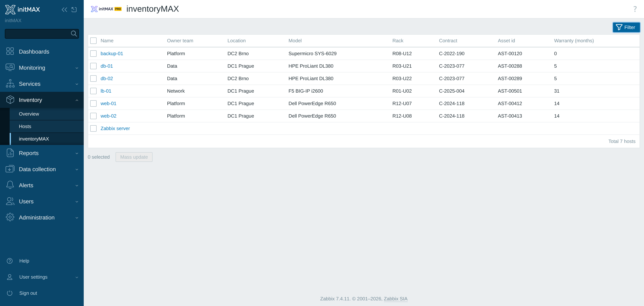
Task: Click the Reports document icon
Action: (10, 153)
